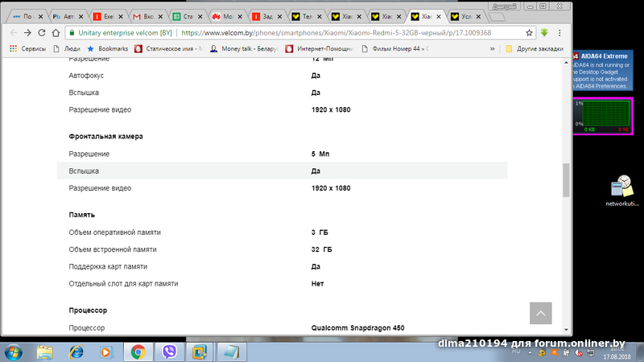Open the Фильм Номер 44 bookmark

[394, 49]
